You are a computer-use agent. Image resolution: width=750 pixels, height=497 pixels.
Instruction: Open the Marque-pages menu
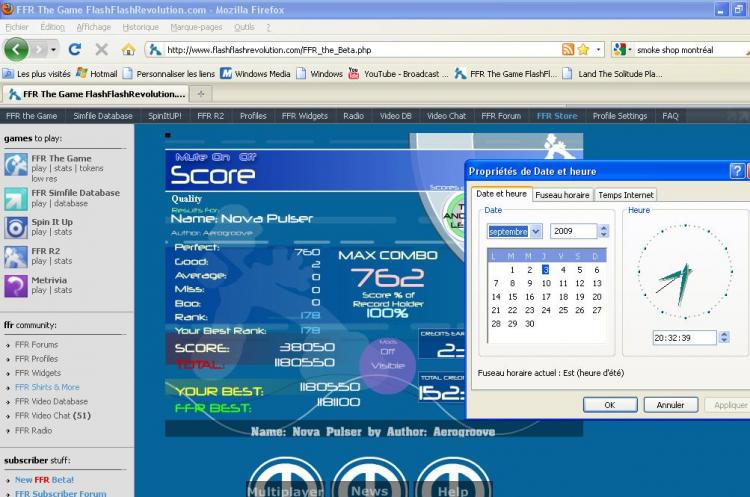tap(196, 27)
